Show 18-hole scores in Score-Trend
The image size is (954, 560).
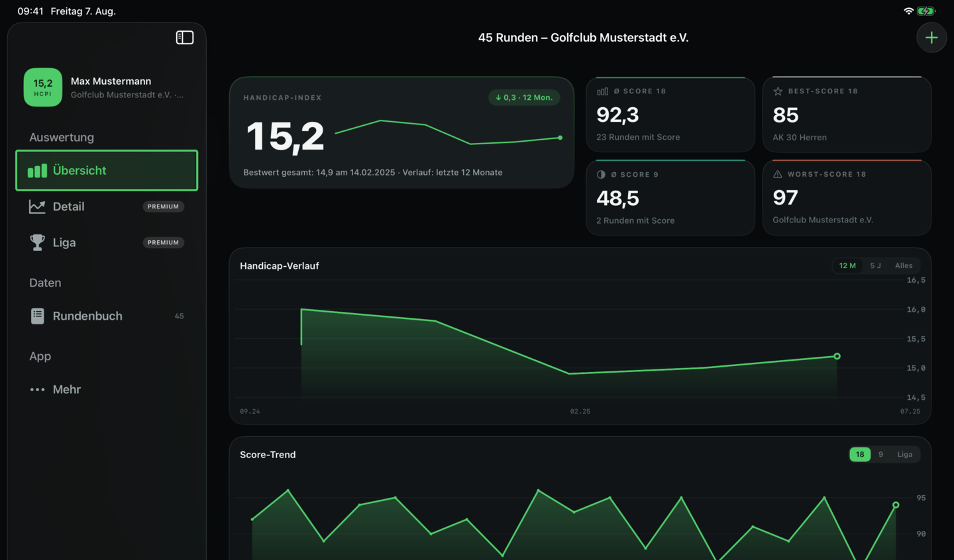pyautogui.click(x=860, y=454)
